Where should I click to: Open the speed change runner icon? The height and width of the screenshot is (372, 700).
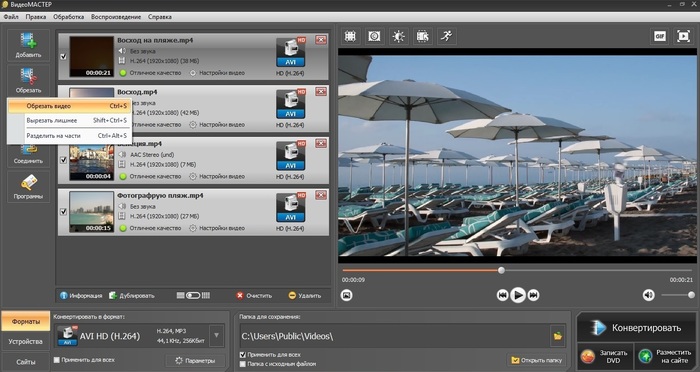pyautogui.click(x=446, y=37)
